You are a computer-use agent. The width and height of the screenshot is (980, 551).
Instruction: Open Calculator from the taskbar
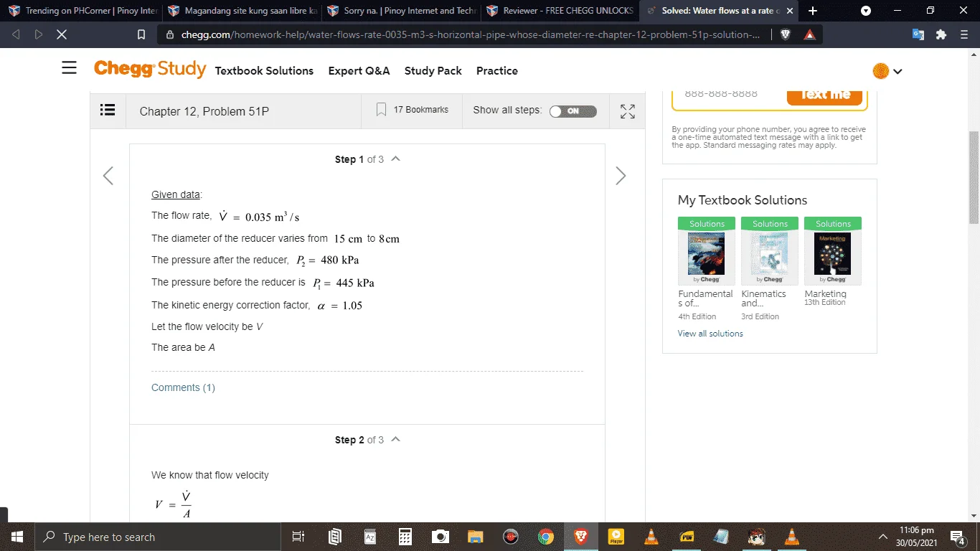405,537
